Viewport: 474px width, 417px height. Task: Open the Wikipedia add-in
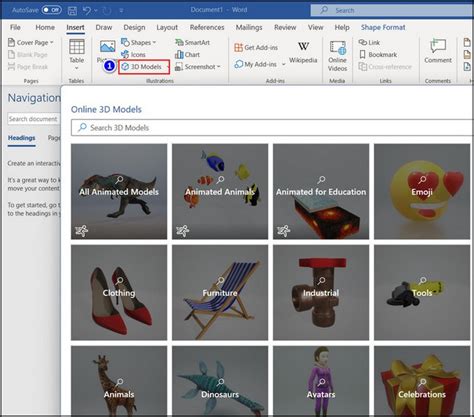pos(303,52)
